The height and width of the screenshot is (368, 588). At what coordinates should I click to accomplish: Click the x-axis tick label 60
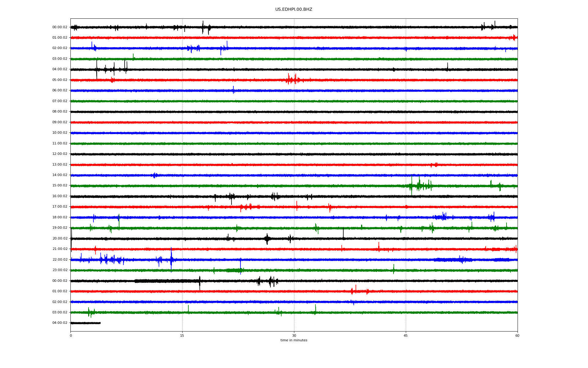point(517,335)
